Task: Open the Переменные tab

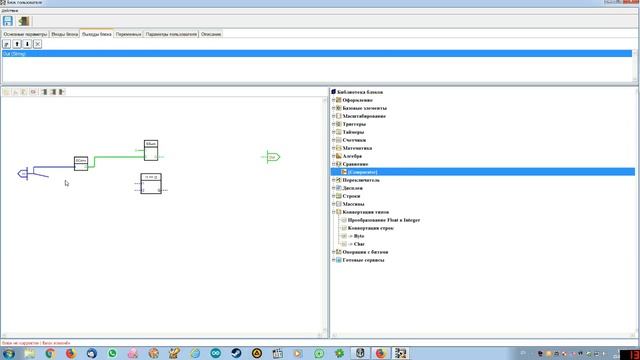Action: pyautogui.click(x=128, y=34)
